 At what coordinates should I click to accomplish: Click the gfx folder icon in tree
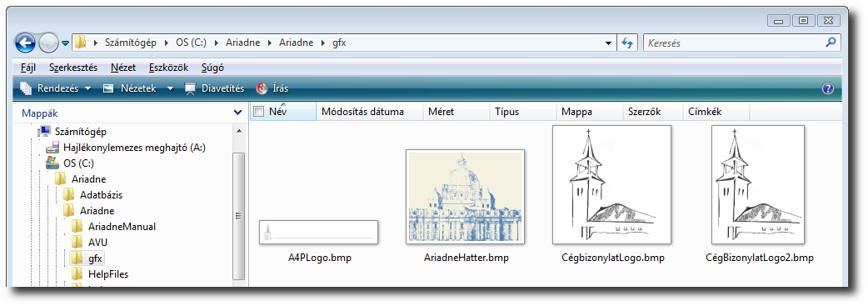click(x=77, y=258)
